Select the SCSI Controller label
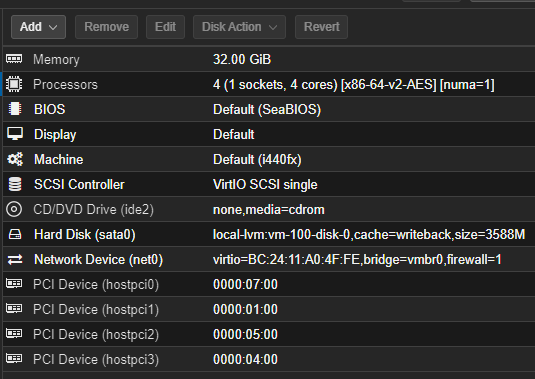Image resolution: width=535 pixels, height=379 pixels. [x=79, y=185]
